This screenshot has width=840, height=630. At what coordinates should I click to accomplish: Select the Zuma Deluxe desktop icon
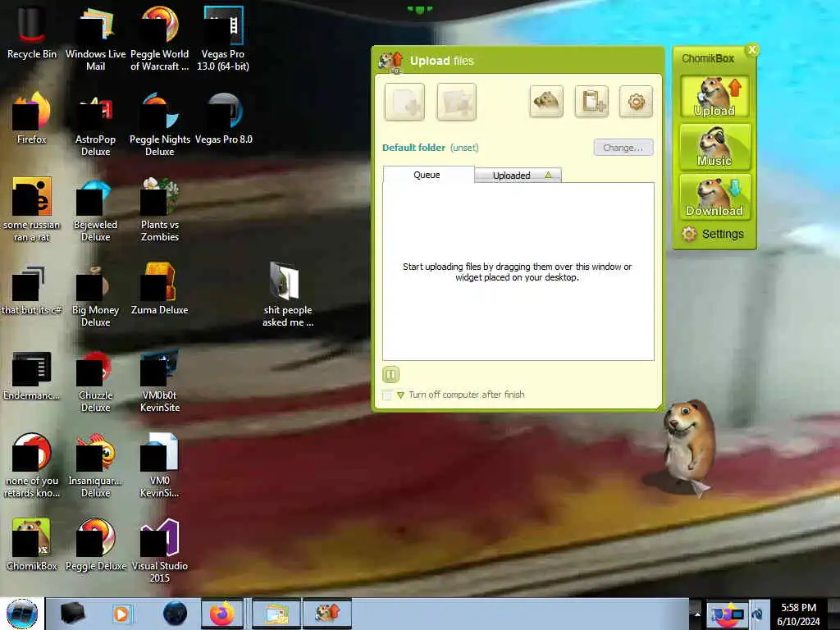click(x=160, y=290)
